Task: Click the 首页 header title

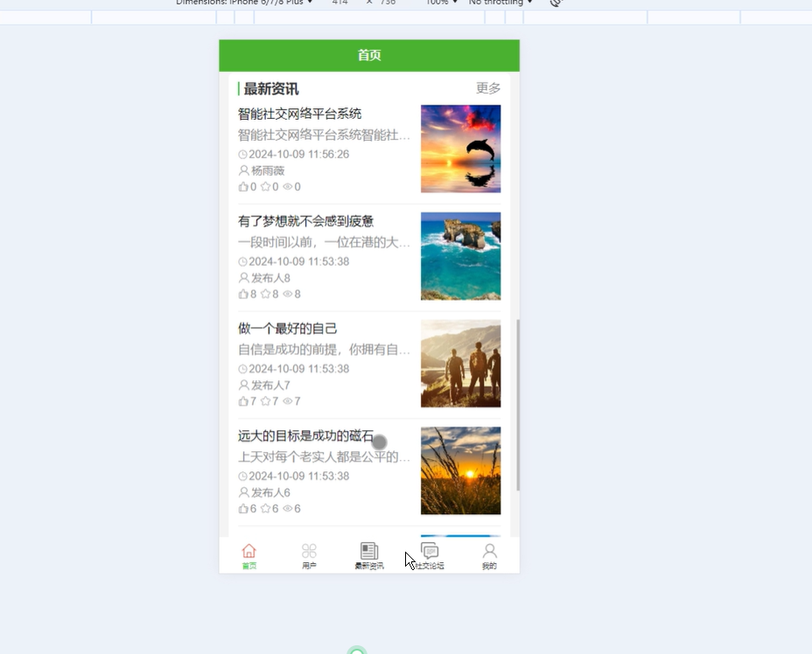Action: 369,55
